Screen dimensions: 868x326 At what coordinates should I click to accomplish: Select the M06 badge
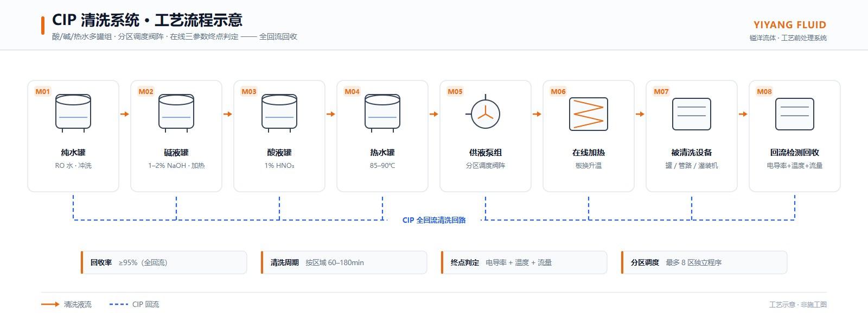(558, 91)
